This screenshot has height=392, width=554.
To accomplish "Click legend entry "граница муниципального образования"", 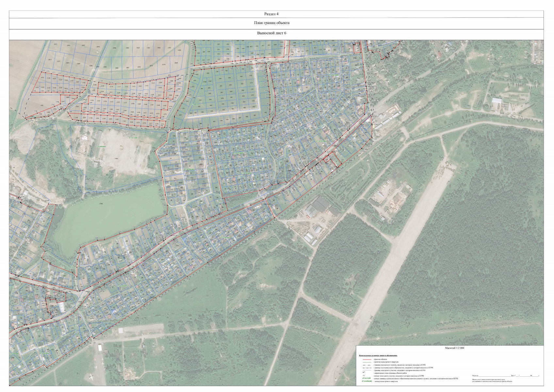I will (403, 367).
